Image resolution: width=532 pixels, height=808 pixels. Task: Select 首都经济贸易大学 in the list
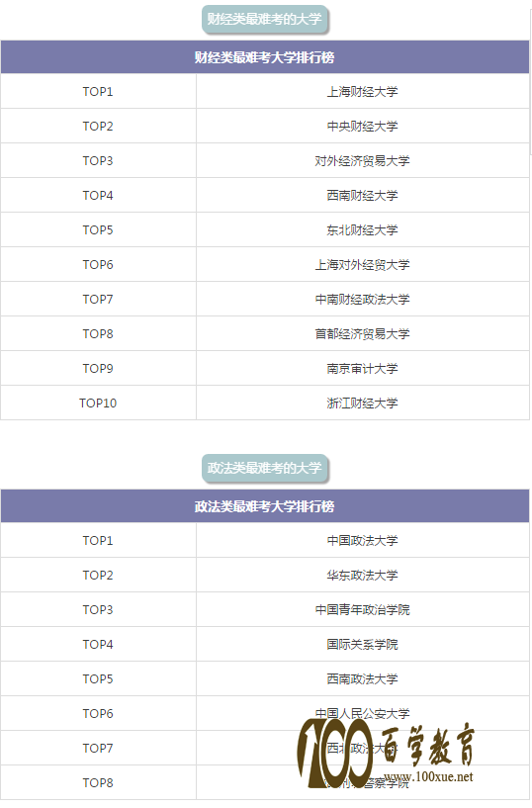tap(363, 334)
